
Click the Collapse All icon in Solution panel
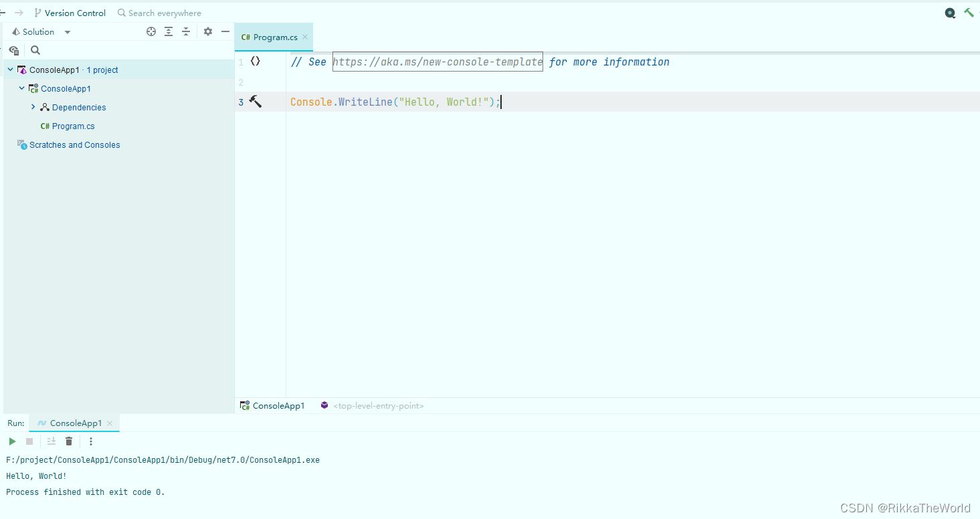click(x=186, y=31)
